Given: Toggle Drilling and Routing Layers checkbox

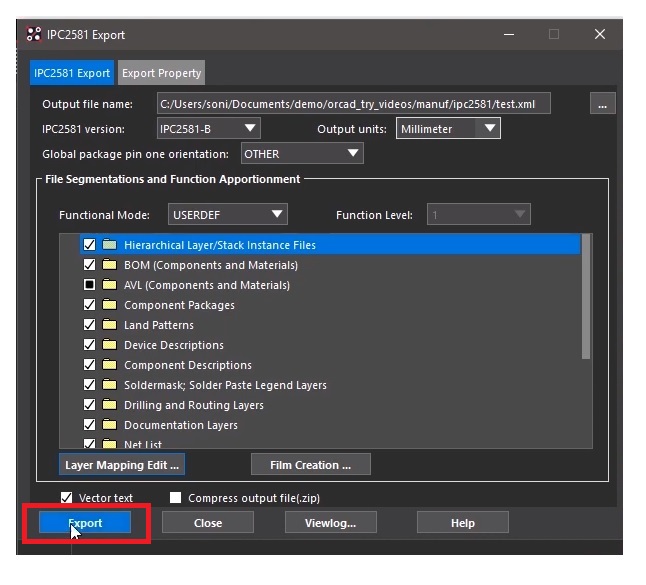Looking at the screenshot, I should (x=89, y=405).
